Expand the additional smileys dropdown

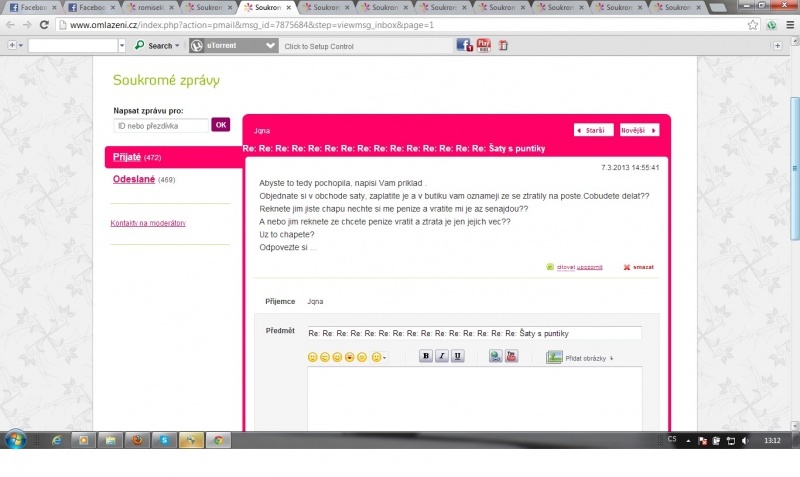(x=378, y=357)
